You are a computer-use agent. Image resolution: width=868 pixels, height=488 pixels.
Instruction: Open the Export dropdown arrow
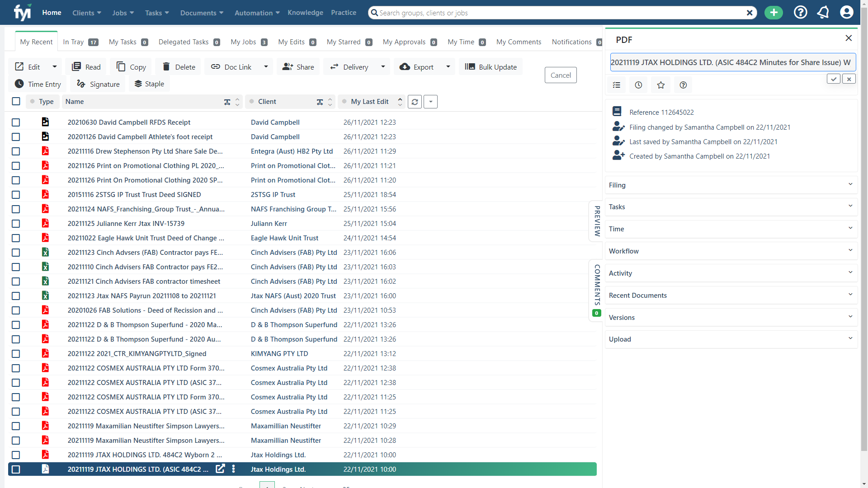point(448,67)
